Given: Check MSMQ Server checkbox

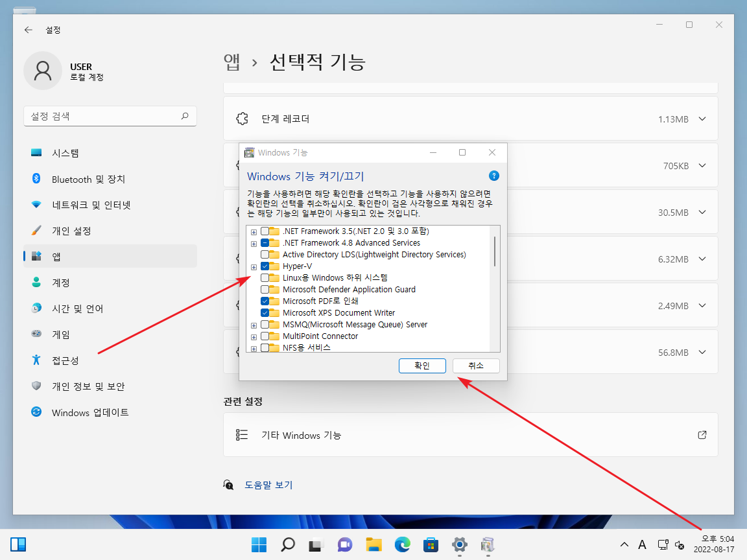Looking at the screenshot, I should (x=265, y=325).
